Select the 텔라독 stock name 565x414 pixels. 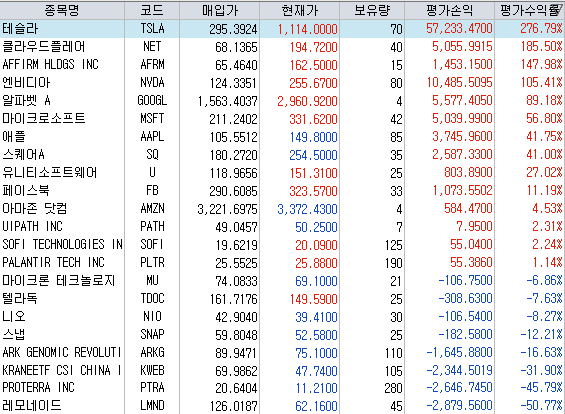(19, 299)
